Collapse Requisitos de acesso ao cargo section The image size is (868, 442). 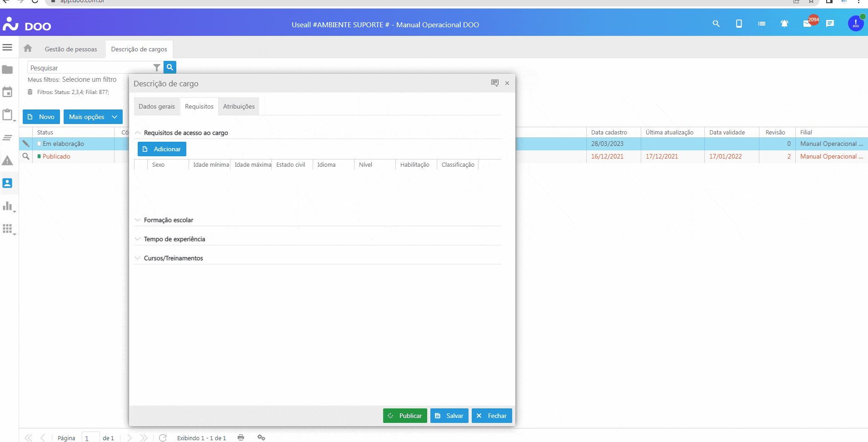tap(138, 133)
